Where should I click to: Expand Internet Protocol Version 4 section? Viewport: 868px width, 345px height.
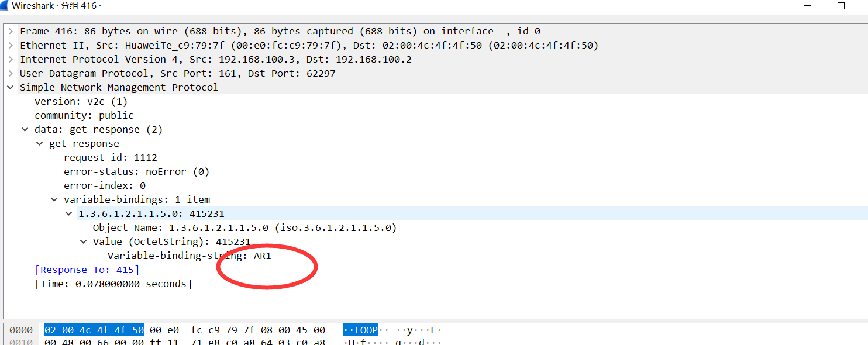point(10,59)
